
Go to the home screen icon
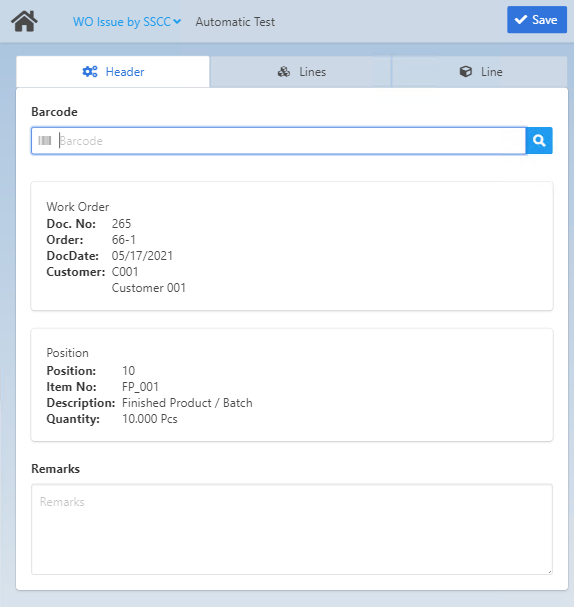pos(24,21)
